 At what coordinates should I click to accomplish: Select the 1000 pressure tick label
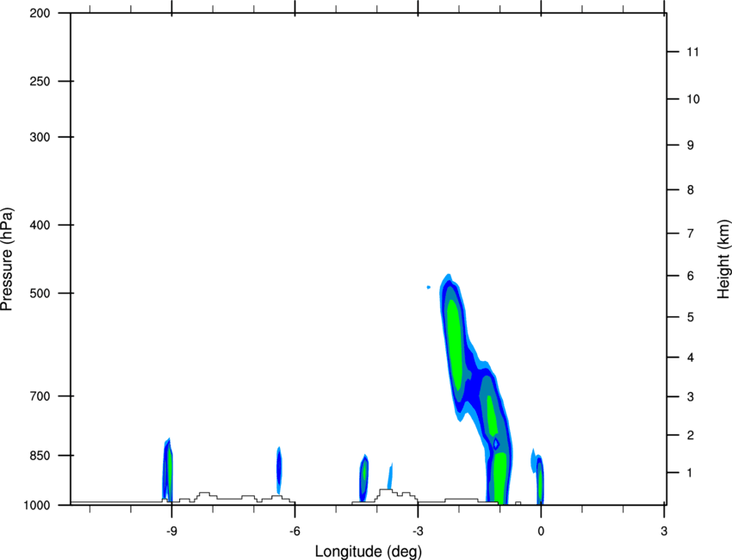(x=36, y=505)
